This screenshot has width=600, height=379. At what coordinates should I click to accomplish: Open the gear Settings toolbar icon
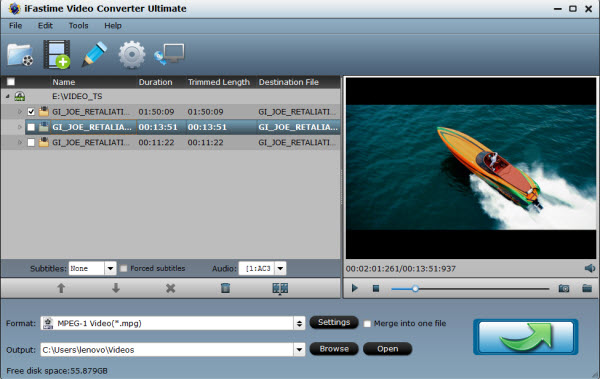pyautogui.click(x=132, y=55)
